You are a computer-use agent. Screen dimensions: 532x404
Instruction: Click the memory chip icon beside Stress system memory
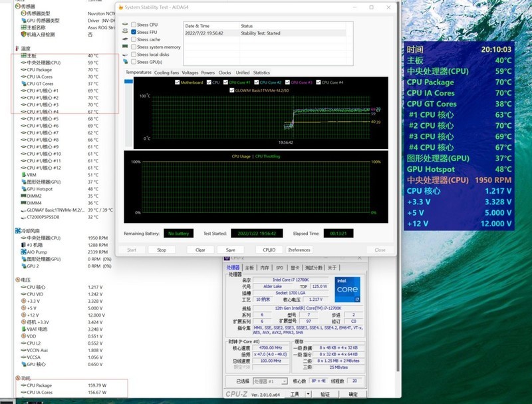125,47
